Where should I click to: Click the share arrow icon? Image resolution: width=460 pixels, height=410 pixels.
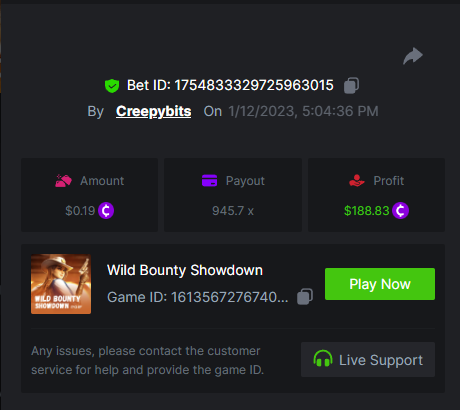coord(413,56)
